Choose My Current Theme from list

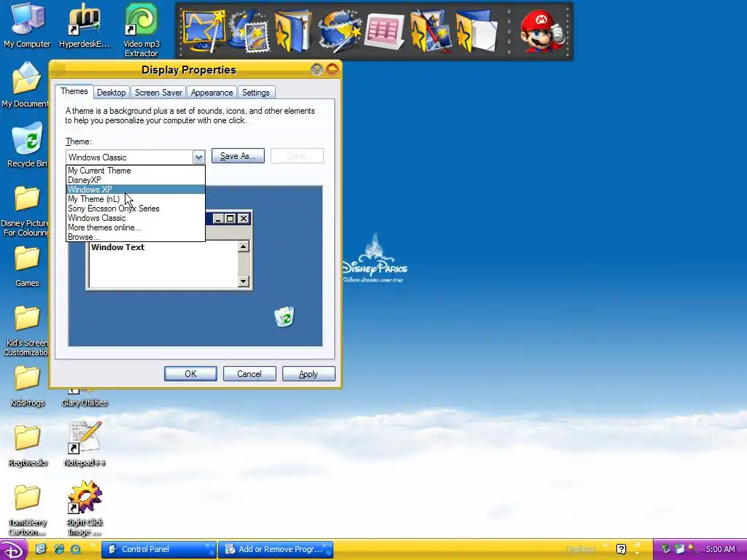[136, 171]
